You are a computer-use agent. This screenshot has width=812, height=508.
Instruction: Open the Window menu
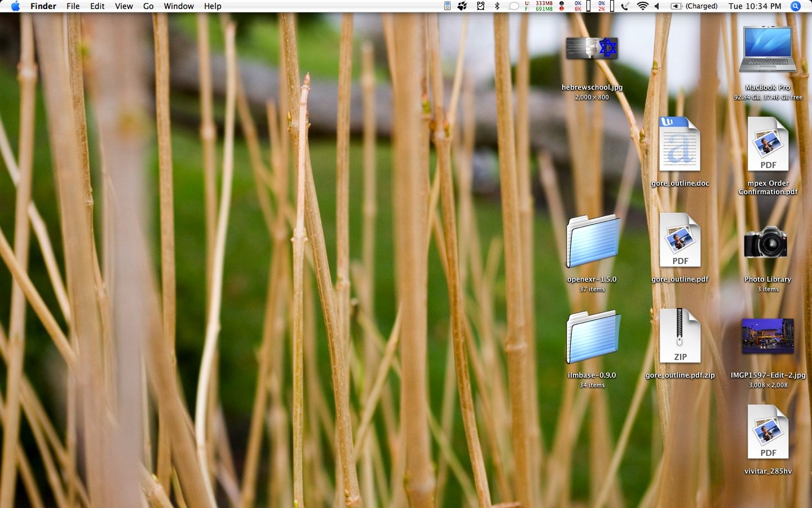[179, 6]
